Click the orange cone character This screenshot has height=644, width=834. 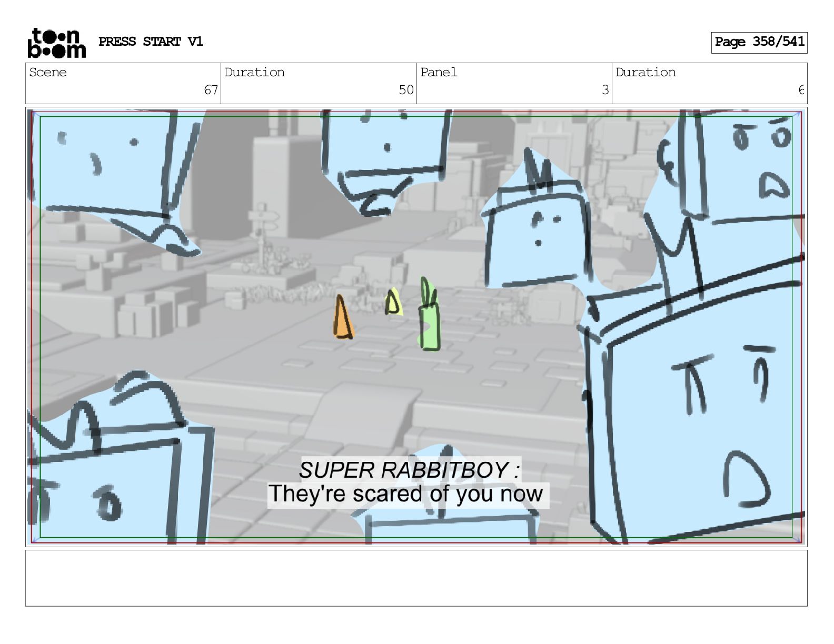pos(343,317)
